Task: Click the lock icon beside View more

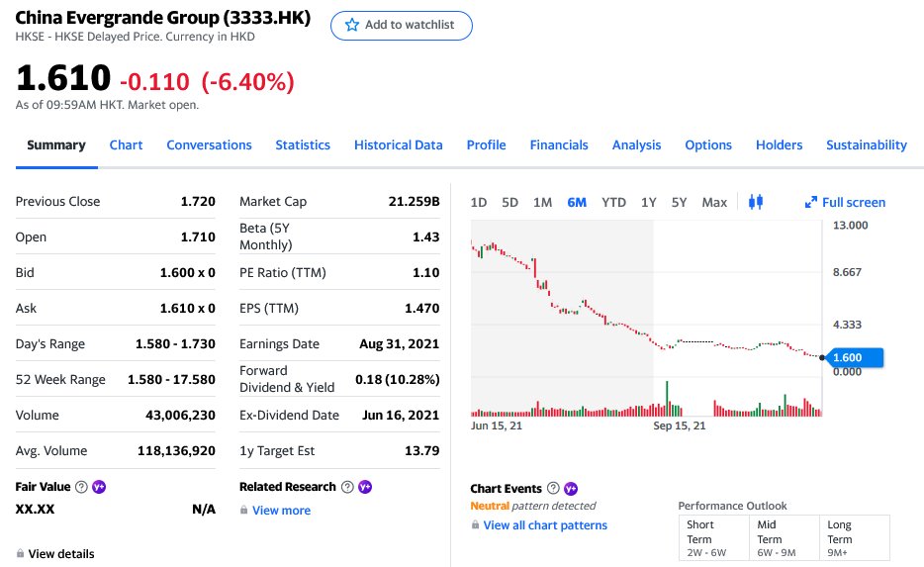Action: [244, 510]
